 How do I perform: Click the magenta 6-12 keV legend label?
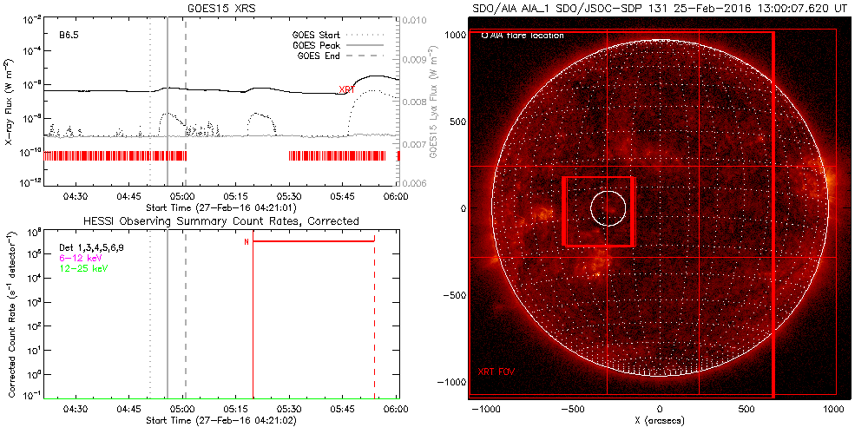[76, 259]
